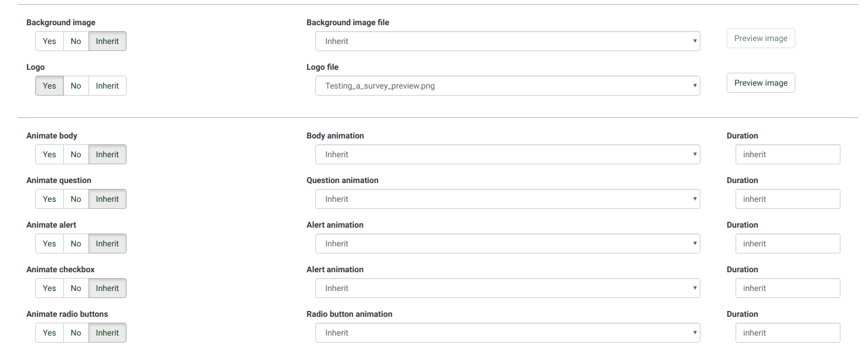
Task: Select Inherit for Animate checkbox
Action: pos(107,288)
